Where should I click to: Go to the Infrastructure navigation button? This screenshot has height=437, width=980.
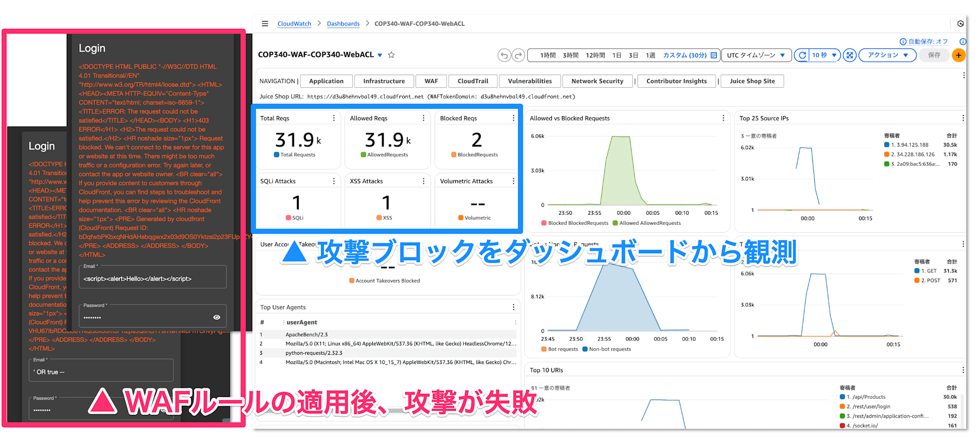point(384,81)
